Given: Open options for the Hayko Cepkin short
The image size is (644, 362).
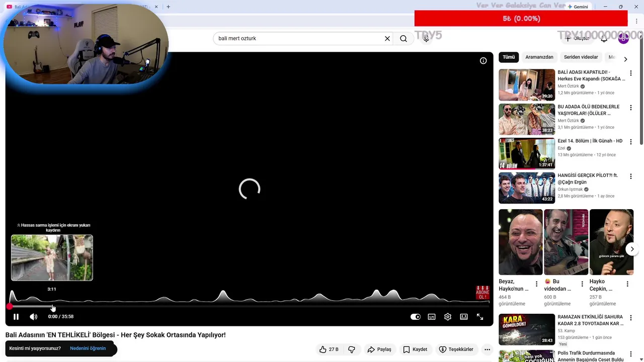Looking at the screenshot, I should coord(627,284).
